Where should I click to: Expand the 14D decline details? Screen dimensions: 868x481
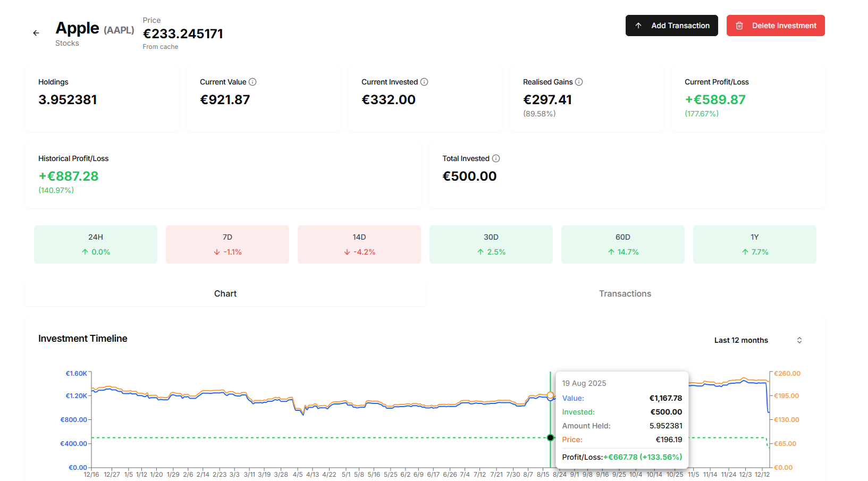pos(359,244)
